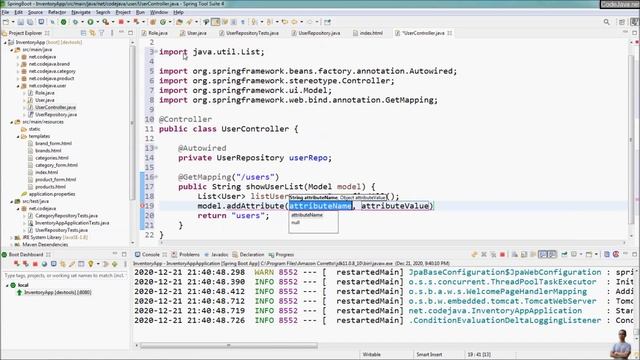Click the External Tools run icon in toolbar
Screen dimensions: 640x360
(x=106, y=22)
